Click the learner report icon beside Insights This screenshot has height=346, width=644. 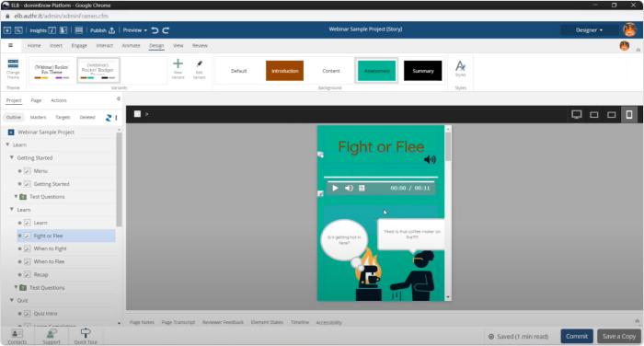pos(63,30)
